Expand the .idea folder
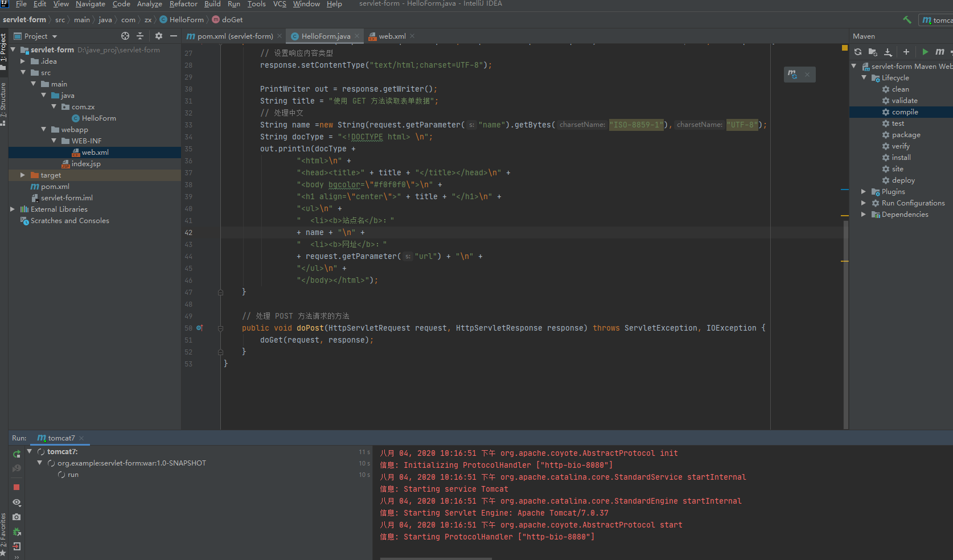Viewport: 953px width, 560px height. pos(23,61)
